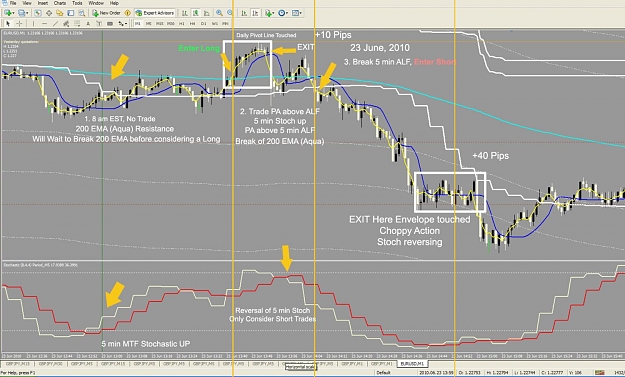Screen dimensions: 625x377
Task: Set timeframe to M30
Action: (171, 24)
